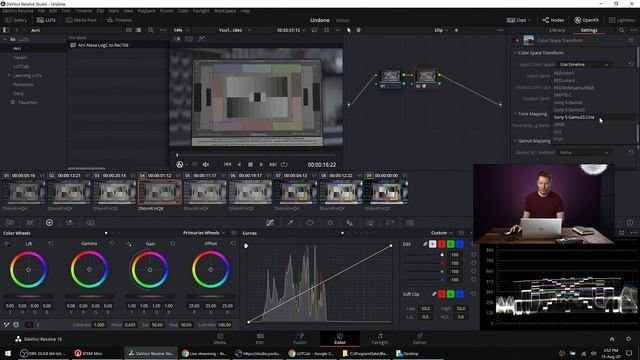Pick black point next to Lift
Image resolution: width=640 pixels, height=360 pixels.
coord(7,244)
